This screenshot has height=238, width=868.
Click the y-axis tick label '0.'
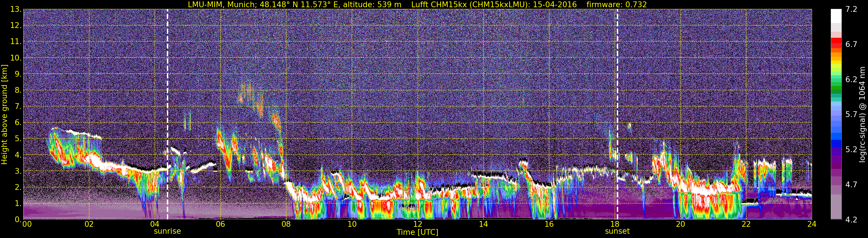click(x=18, y=220)
